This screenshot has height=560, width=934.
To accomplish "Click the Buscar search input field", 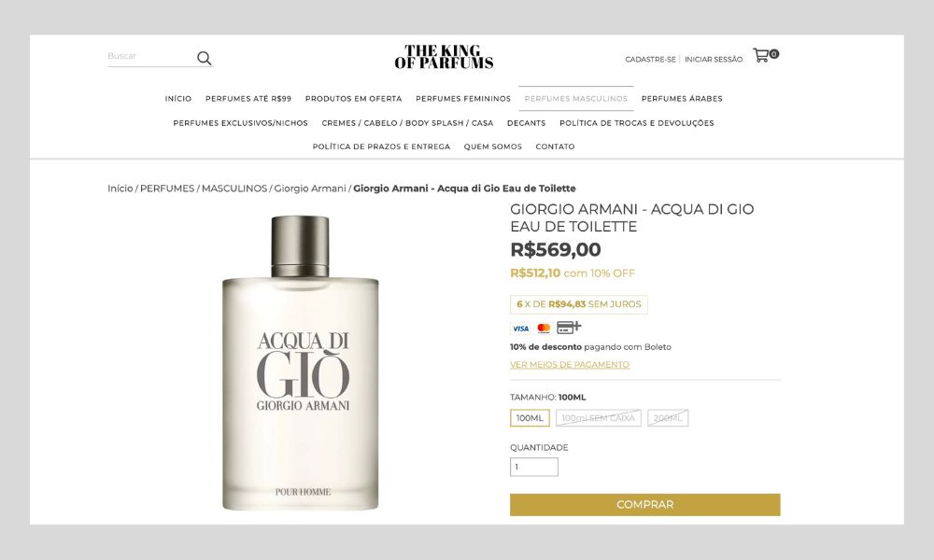I will pyautogui.click(x=150, y=57).
